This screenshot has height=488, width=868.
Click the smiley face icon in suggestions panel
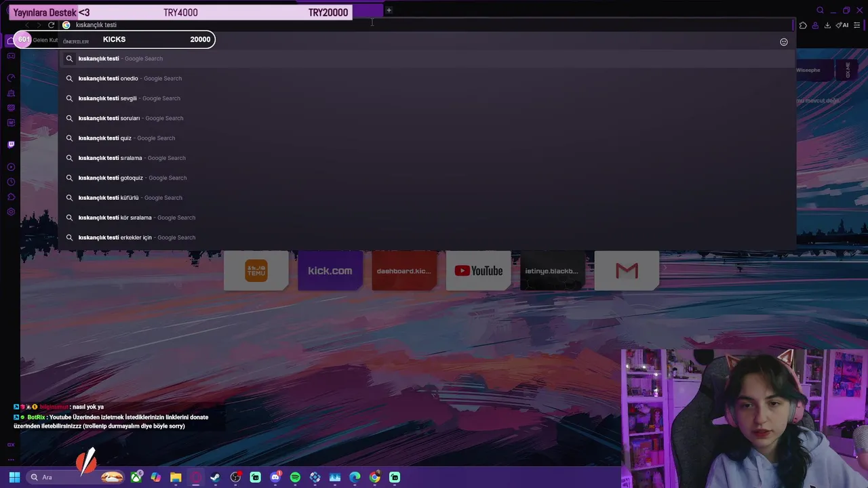pos(784,42)
